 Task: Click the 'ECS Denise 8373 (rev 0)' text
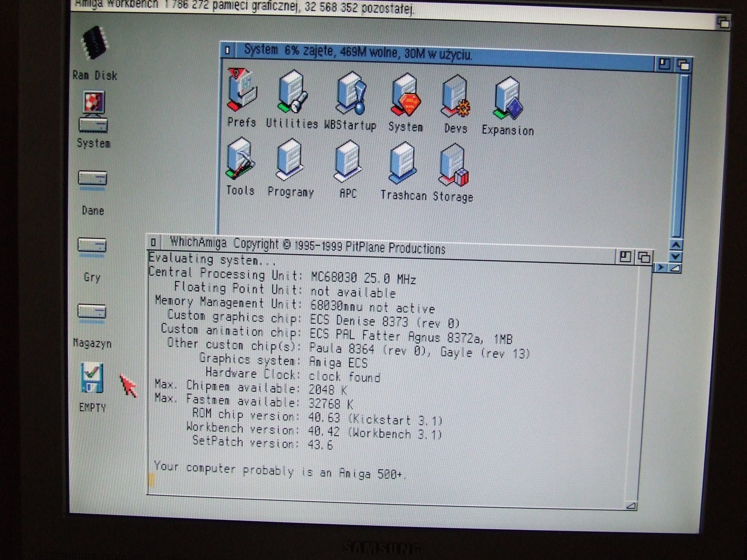[x=385, y=321]
